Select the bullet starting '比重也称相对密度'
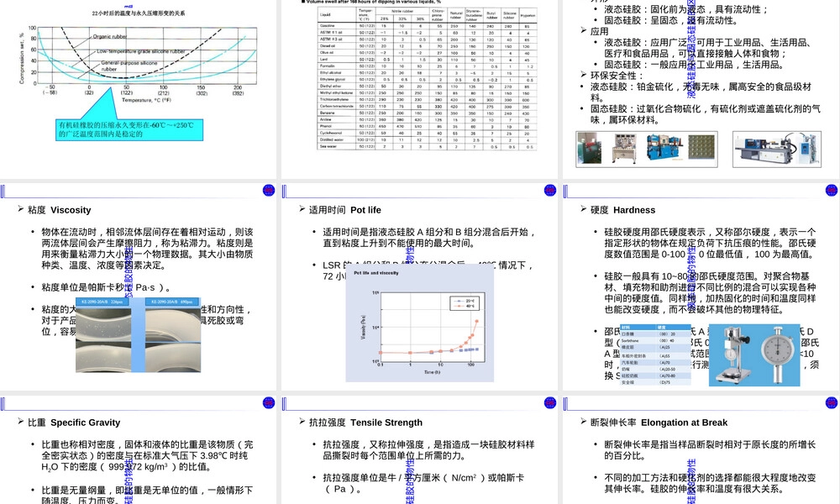Image resolution: width=840 pixels, height=504 pixels. 147,456
